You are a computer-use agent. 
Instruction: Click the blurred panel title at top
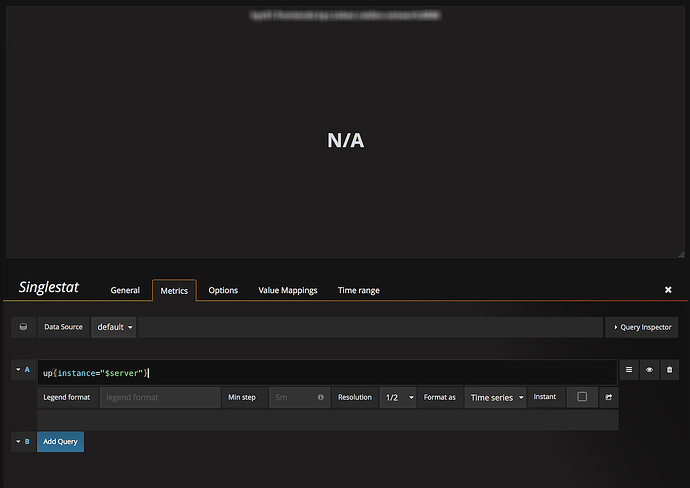tap(345, 15)
